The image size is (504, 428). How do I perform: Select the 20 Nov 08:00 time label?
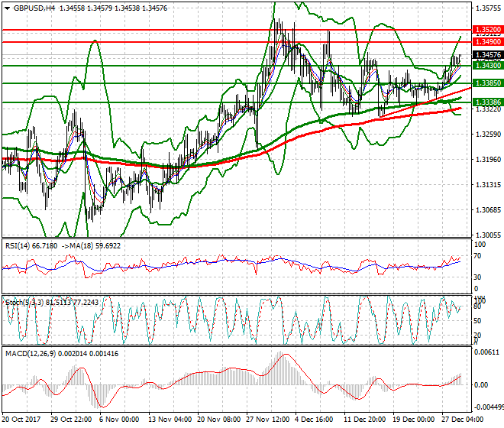point(219,420)
